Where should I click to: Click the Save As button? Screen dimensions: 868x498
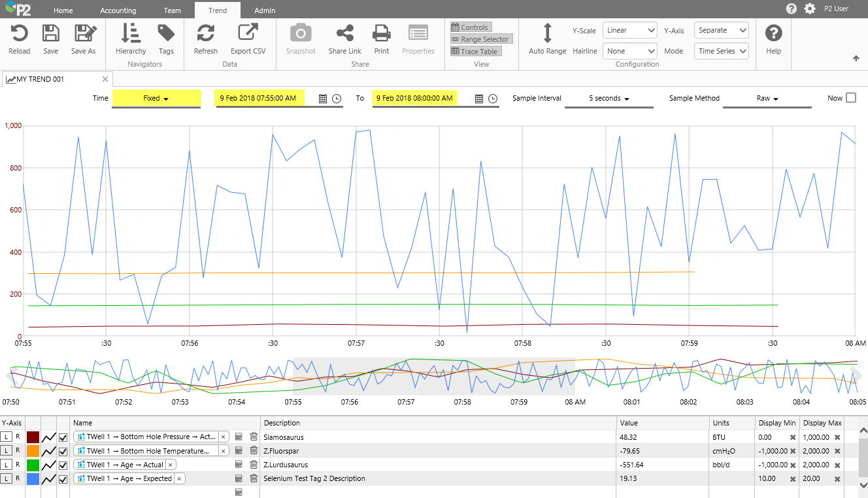(x=83, y=34)
